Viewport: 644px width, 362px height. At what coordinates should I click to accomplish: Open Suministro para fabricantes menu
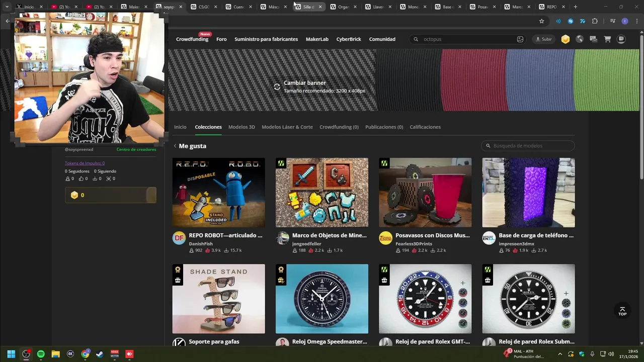(266, 39)
